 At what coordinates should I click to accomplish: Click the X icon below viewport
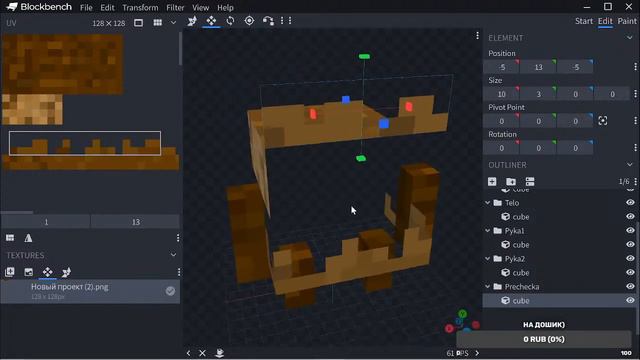tap(202, 353)
